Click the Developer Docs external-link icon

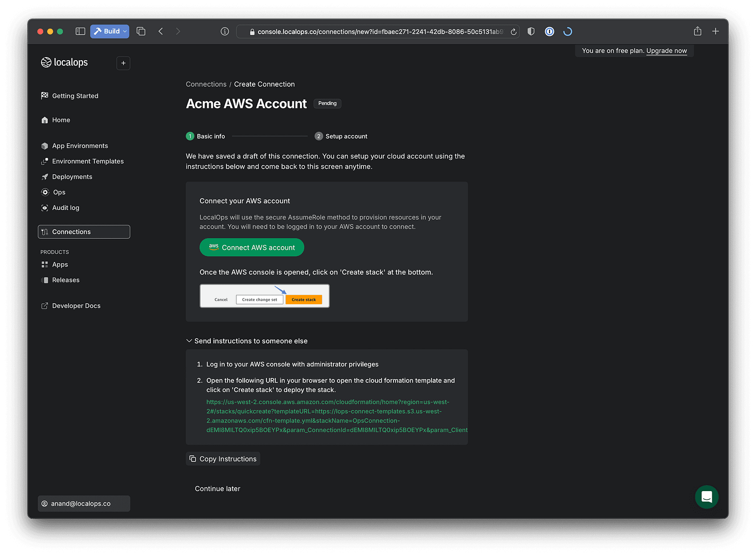coord(45,306)
